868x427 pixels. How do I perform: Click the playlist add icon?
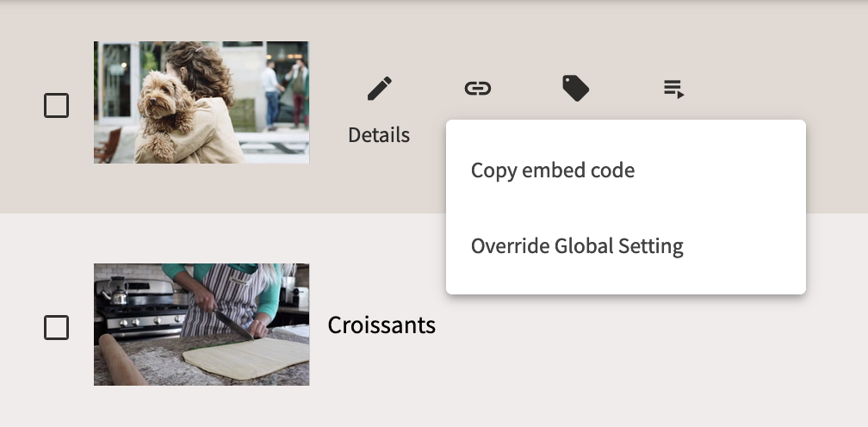[x=673, y=89]
